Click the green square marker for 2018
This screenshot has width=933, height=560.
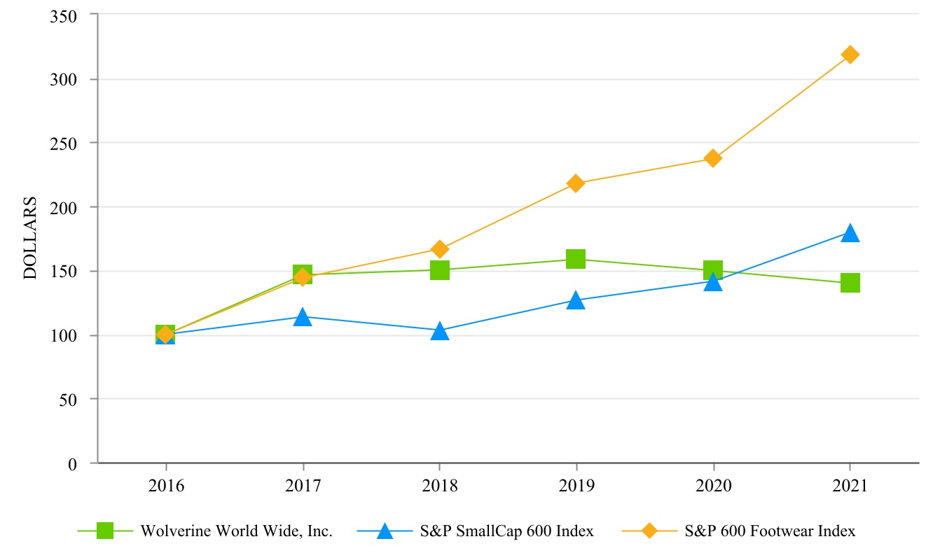coord(439,270)
